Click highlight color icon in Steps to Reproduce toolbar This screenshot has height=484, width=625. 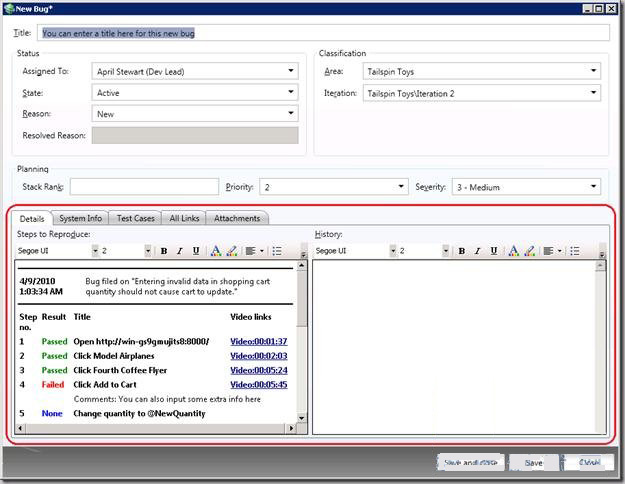(x=232, y=251)
